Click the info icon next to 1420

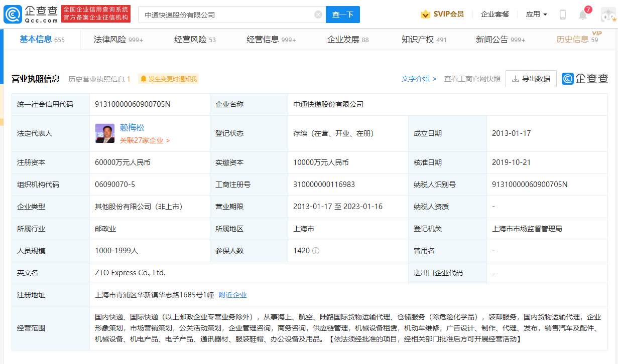pos(316,251)
